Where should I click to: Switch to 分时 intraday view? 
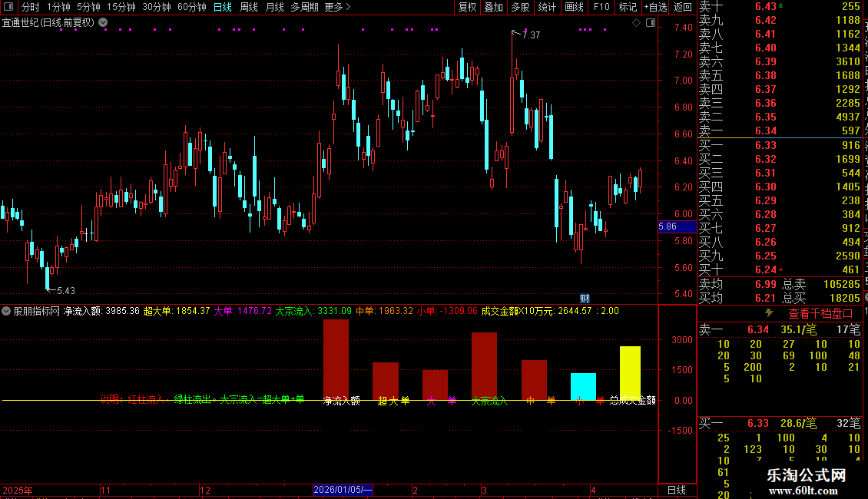(x=31, y=7)
